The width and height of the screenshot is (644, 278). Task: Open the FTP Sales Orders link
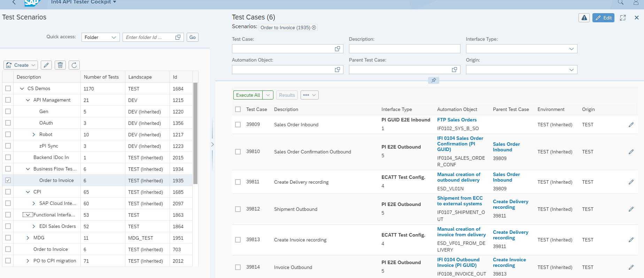(457, 120)
